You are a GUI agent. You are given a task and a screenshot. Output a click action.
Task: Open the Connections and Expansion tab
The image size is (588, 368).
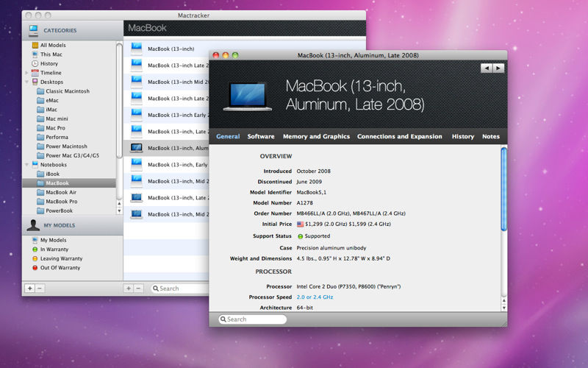pyautogui.click(x=400, y=136)
